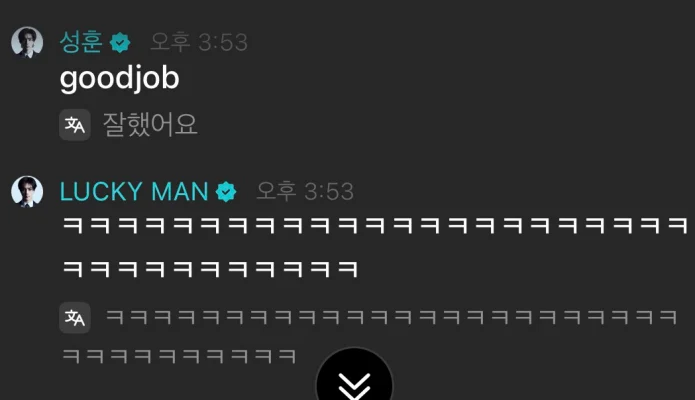Click LUCKY MAN's message time 3:53
Screen dimensions: 695x400
click(329, 192)
